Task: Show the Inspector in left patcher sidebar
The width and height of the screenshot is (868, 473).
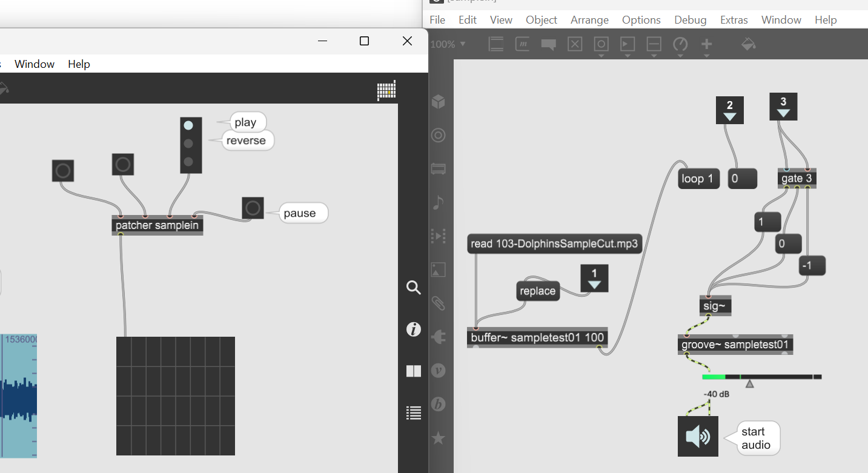Action: pyautogui.click(x=414, y=329)
